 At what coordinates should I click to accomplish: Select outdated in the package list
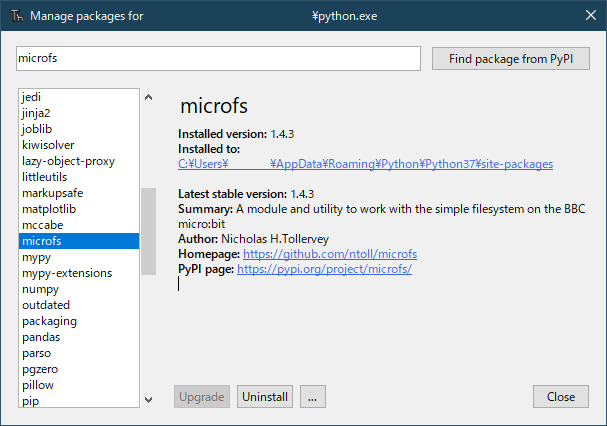pyautogui.click(x=79, y=305)
